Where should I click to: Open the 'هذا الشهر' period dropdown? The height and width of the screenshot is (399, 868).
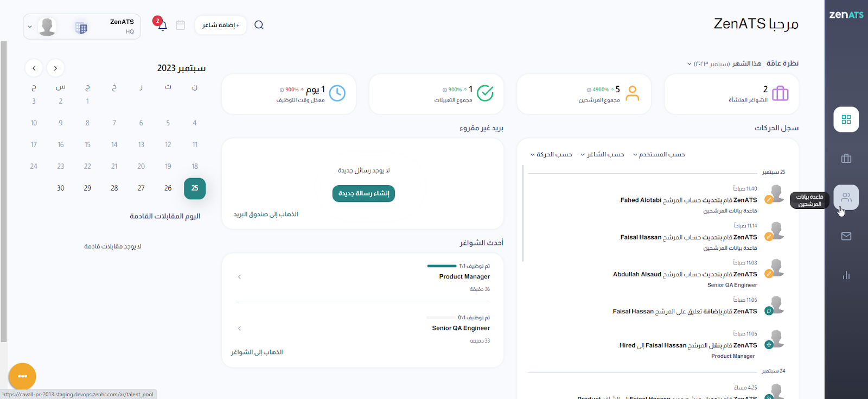point(724,64)
